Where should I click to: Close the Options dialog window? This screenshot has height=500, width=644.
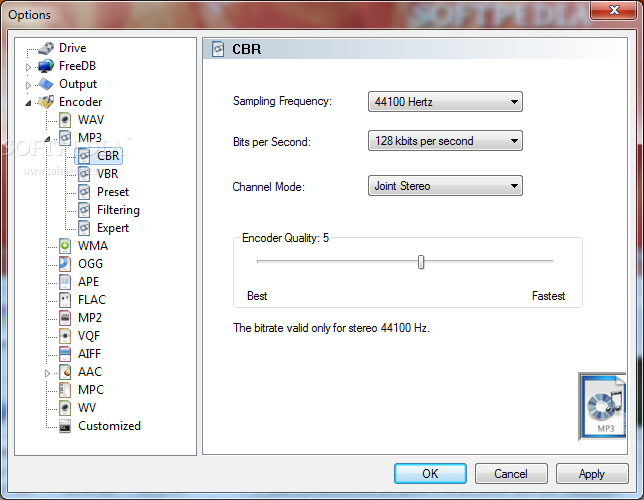point(614,10)
